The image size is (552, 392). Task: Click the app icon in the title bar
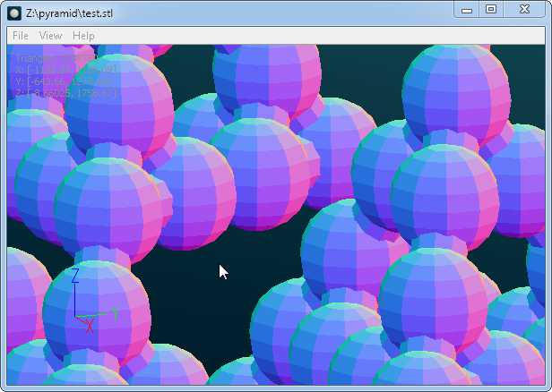(x=15, y=13)
